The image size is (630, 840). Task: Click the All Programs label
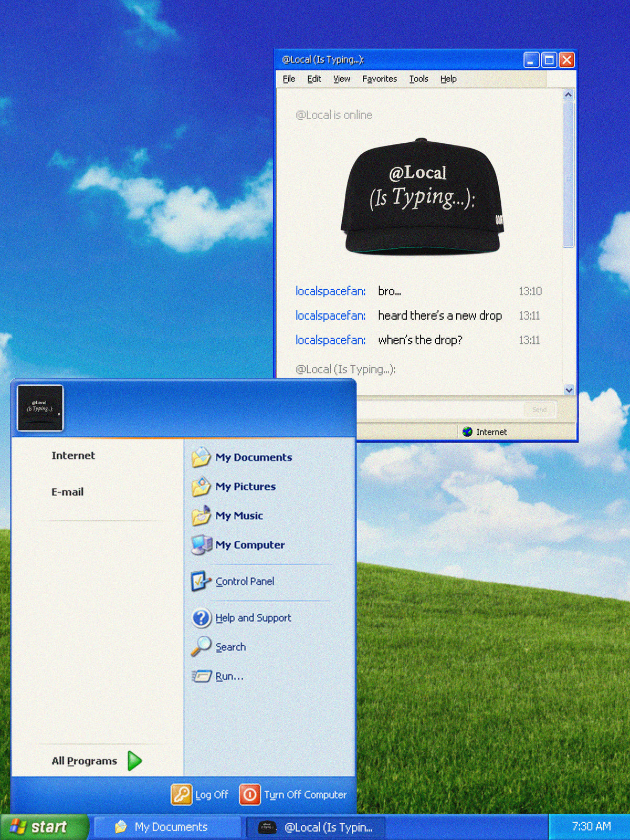pos(84,761)
